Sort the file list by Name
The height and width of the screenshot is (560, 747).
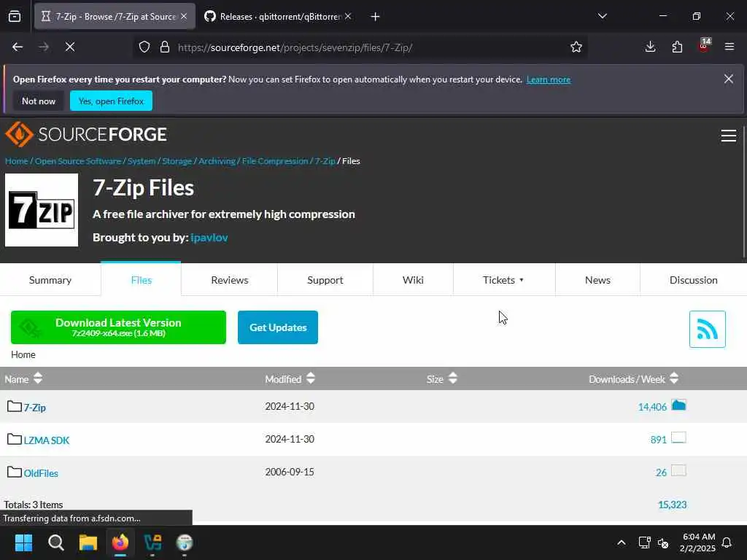click(x=23, y=379)
